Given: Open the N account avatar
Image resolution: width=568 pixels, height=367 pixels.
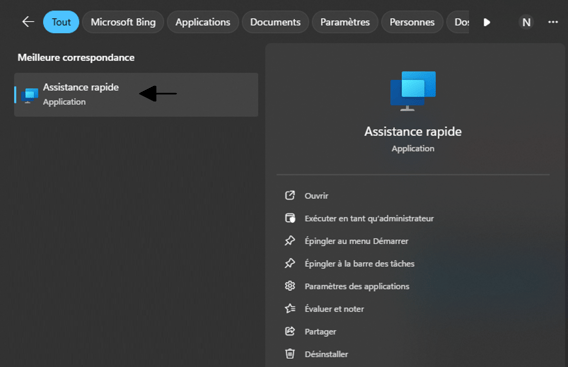Looking at the screenshot, I should click(526, 22).
